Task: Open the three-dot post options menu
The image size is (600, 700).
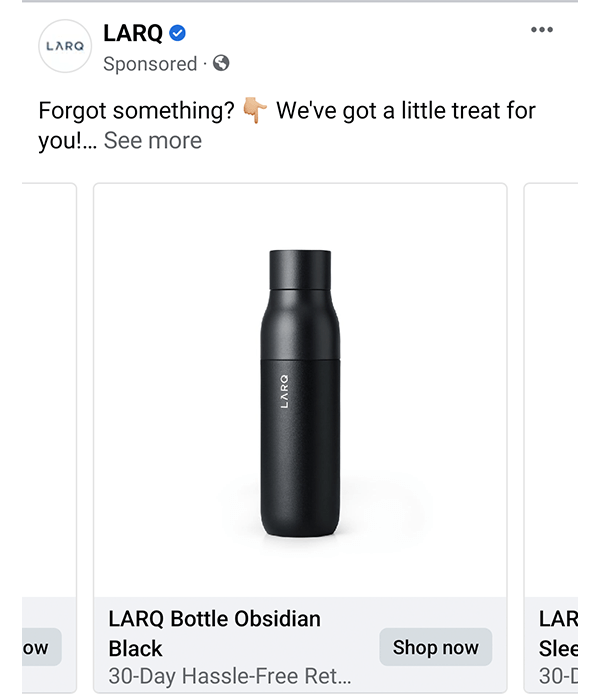Action: point(541,30)
